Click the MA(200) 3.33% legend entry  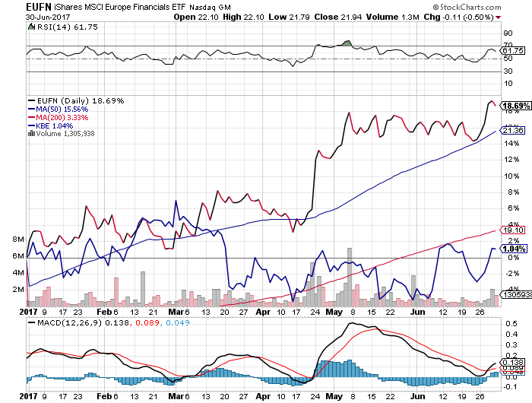pos(59,118)
